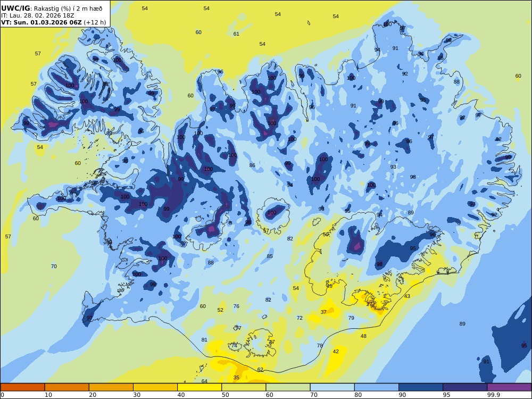Screen dimensions: 532x399
Task: Click the 10–20 orange legend swatch
Action: coord(67,387)
